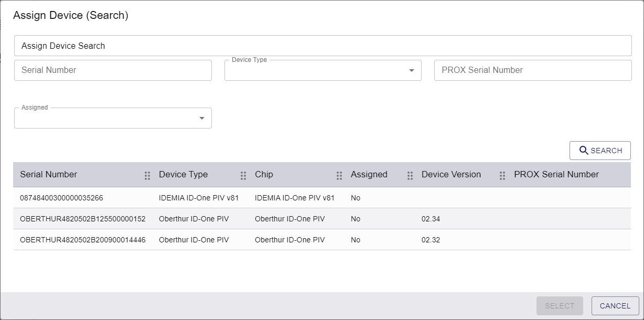Select device OBERTHUR4820502B125500000152 row
Screen dimensions: 644x320
(82, 219)
